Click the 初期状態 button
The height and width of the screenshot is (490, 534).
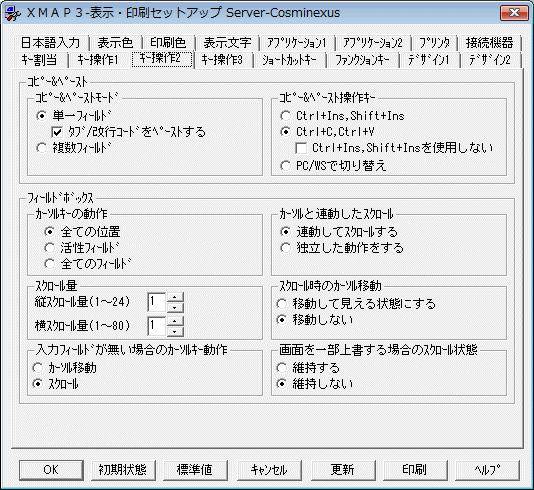click(x=123, y=470)
